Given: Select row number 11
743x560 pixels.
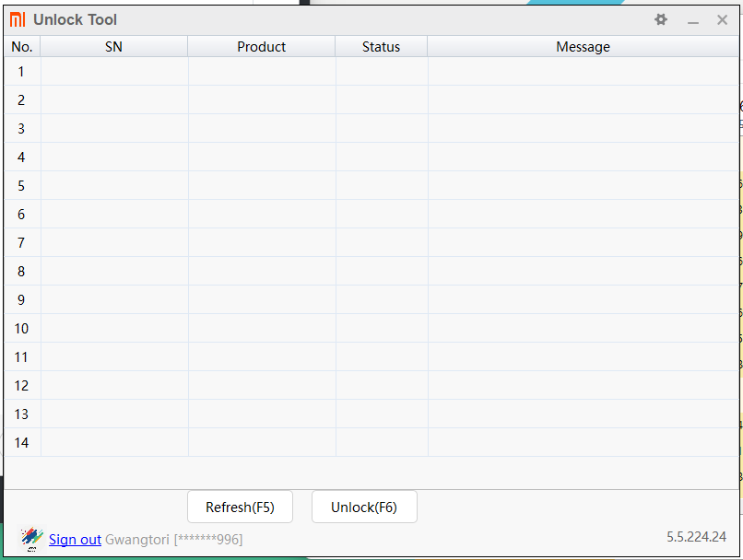Looking at the screenshot, I should pyautogui.click(x=371, y=356).
